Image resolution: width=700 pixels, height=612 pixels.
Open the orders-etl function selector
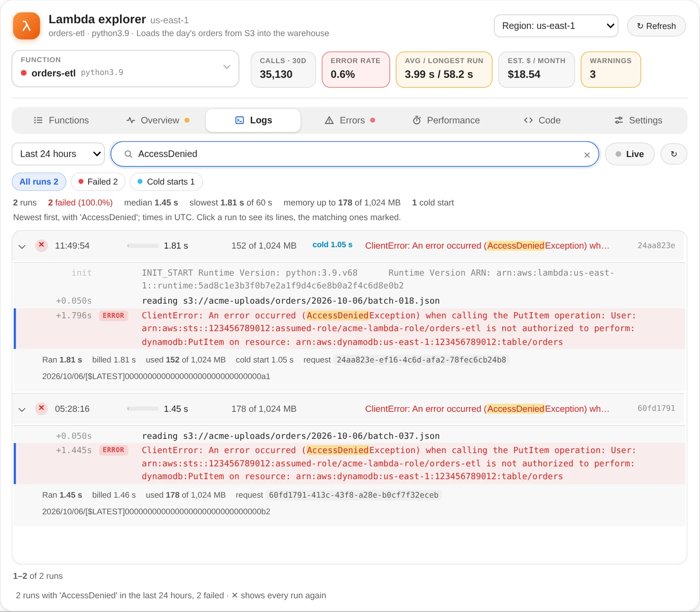[125, 69]
